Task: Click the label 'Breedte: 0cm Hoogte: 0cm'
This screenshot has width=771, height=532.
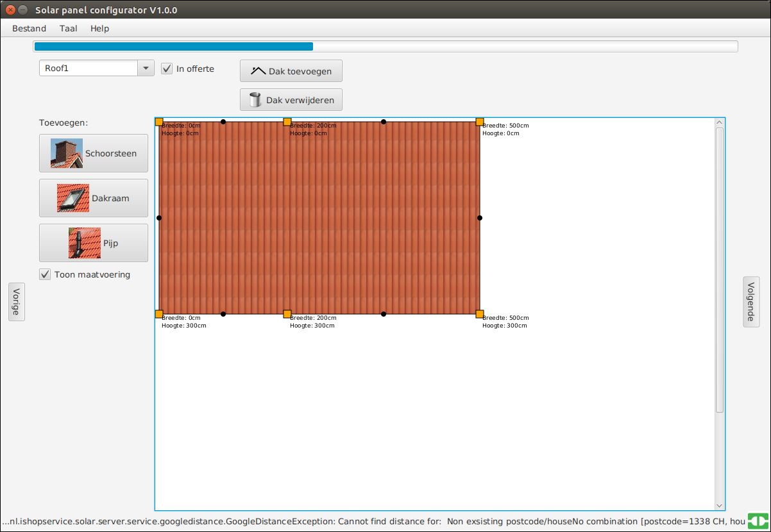Action: [182, 129]
